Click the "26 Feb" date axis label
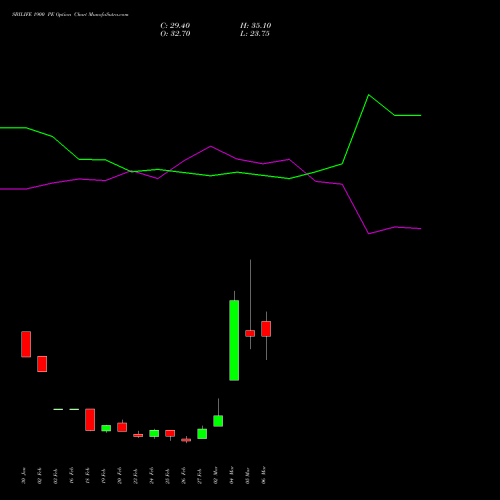The image size is (500, 500). 183,476
